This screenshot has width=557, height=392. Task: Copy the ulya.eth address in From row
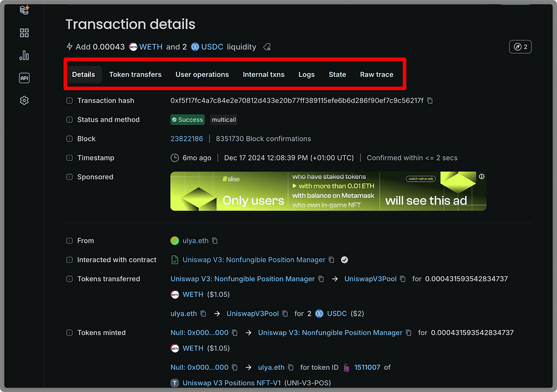(x=215, y=241)
